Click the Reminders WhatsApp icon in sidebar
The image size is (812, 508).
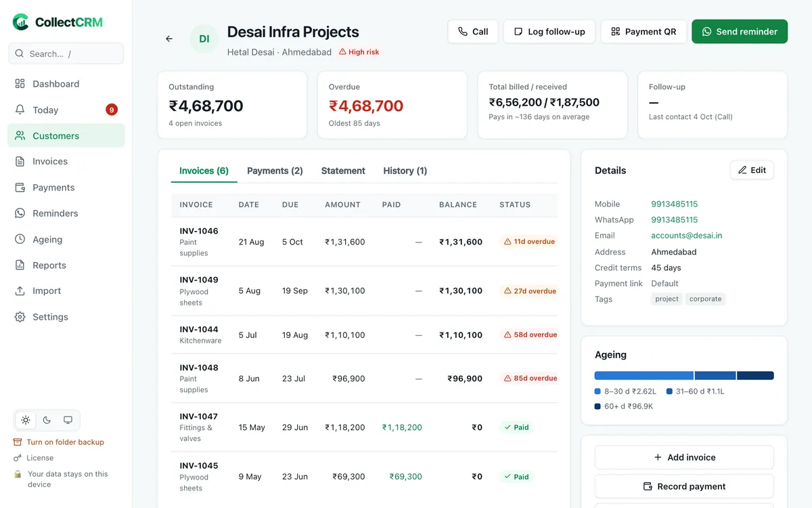(20, 213)
